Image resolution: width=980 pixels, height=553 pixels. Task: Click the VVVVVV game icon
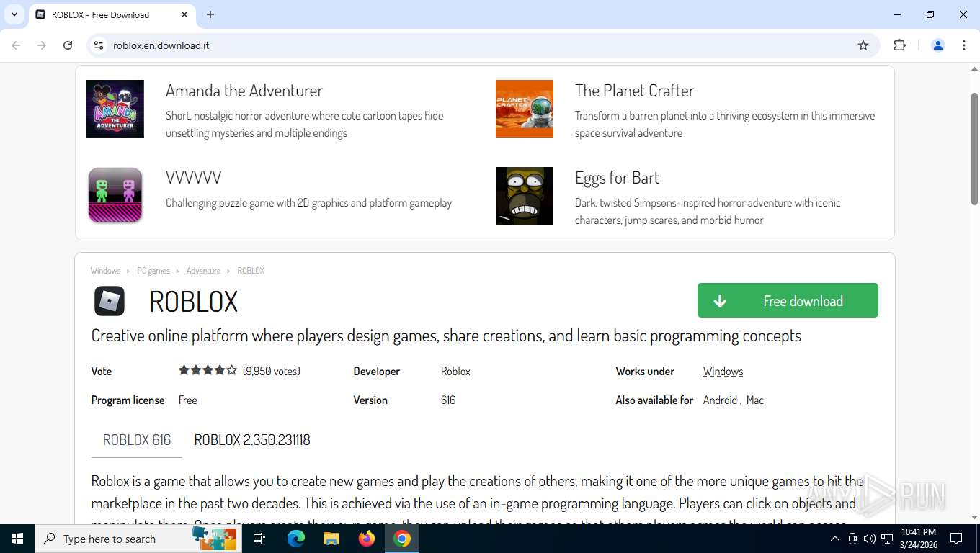pos(115,196)
